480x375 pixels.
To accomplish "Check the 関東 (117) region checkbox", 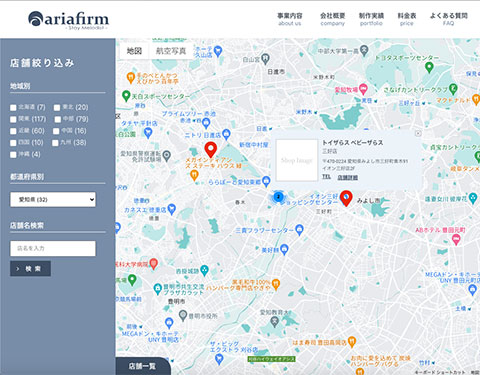I will click(x=13, y=119).
